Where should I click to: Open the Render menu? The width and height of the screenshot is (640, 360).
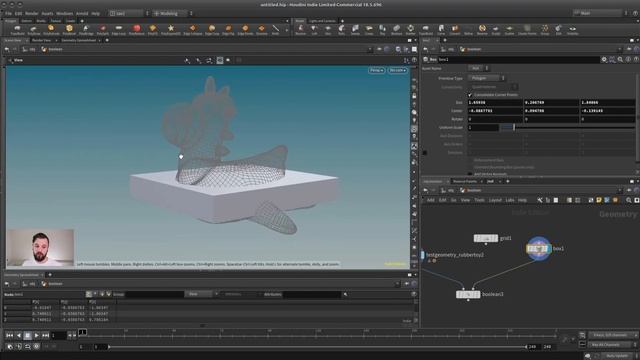tap(31, 13)
